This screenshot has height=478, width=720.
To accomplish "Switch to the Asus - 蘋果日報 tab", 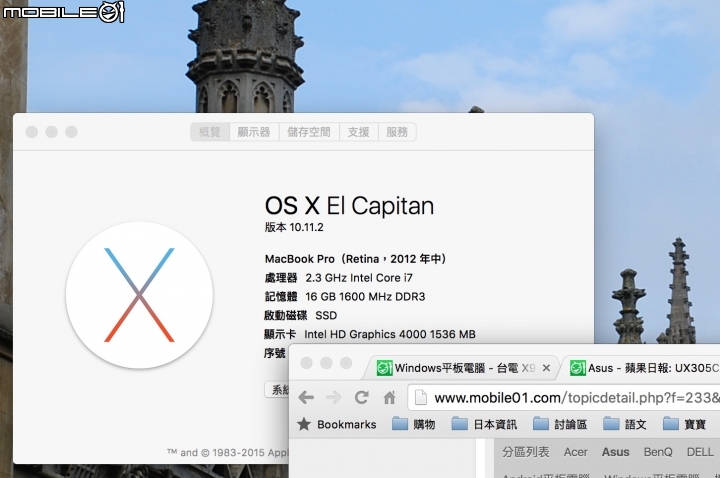I will coord(643,368).
